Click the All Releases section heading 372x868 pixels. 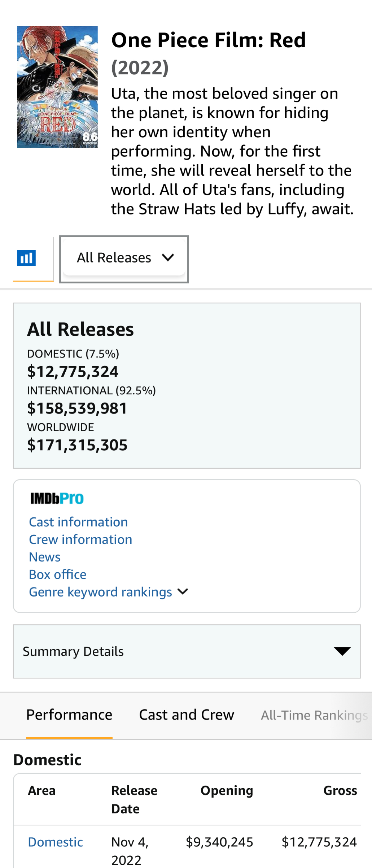(80, 329)
